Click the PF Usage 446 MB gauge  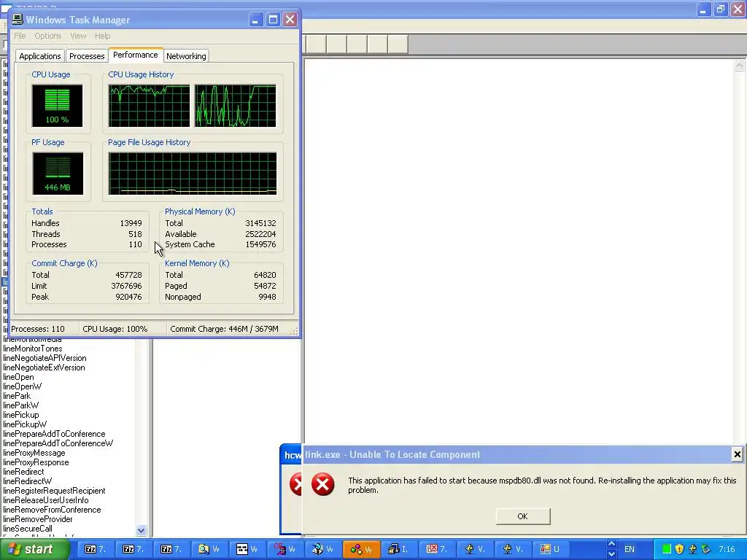click(58, 174)
